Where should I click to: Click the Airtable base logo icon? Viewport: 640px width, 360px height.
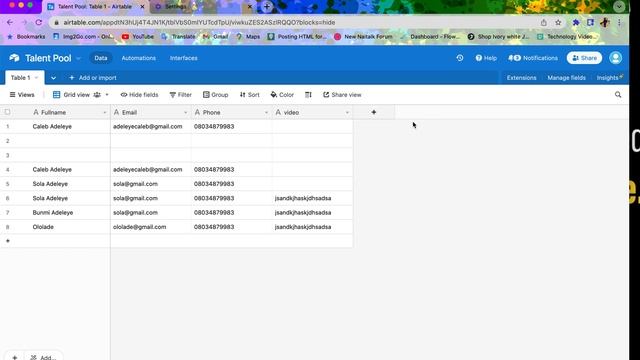point(14,58)
